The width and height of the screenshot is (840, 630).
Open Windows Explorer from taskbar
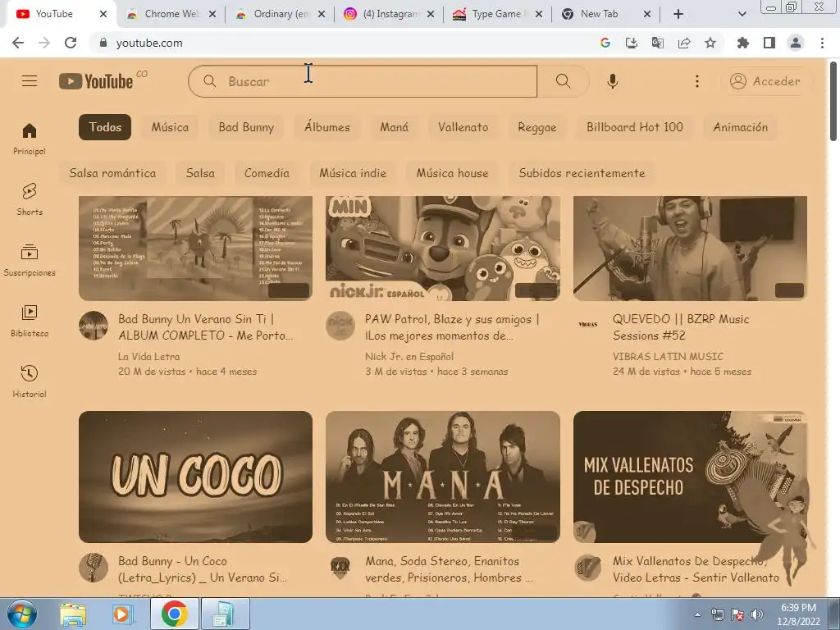[x=73, y=614]
